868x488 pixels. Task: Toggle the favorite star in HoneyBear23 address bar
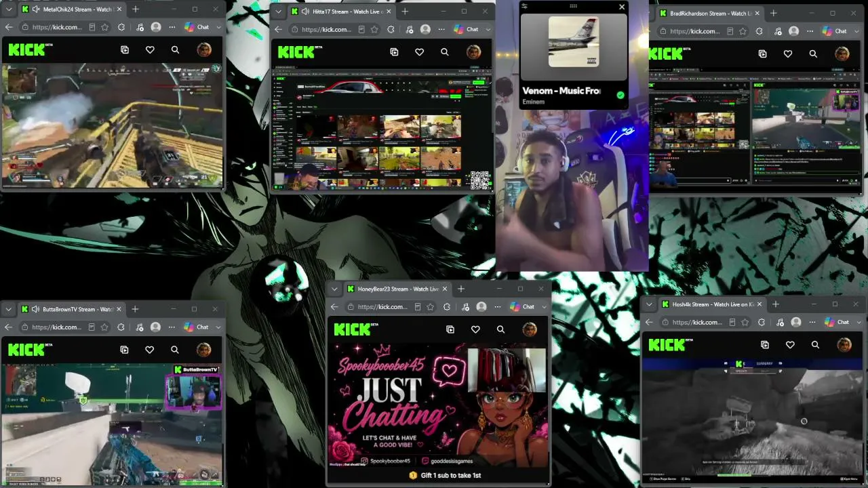point(431,307)
